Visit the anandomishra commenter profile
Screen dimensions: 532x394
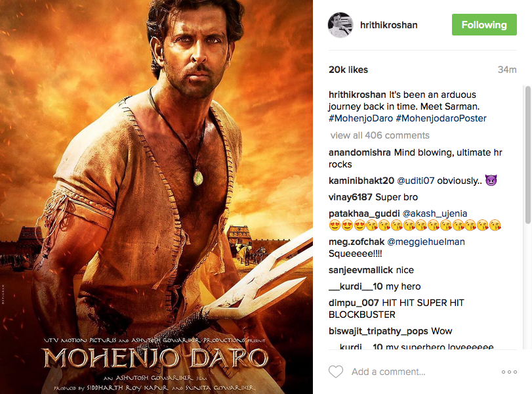click(359, 152)
